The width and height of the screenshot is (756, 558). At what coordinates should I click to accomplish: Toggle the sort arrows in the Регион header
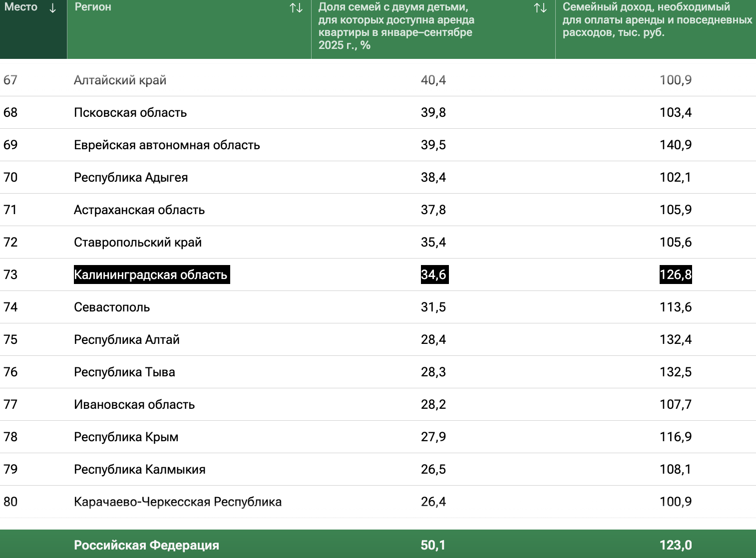point(296,8)
